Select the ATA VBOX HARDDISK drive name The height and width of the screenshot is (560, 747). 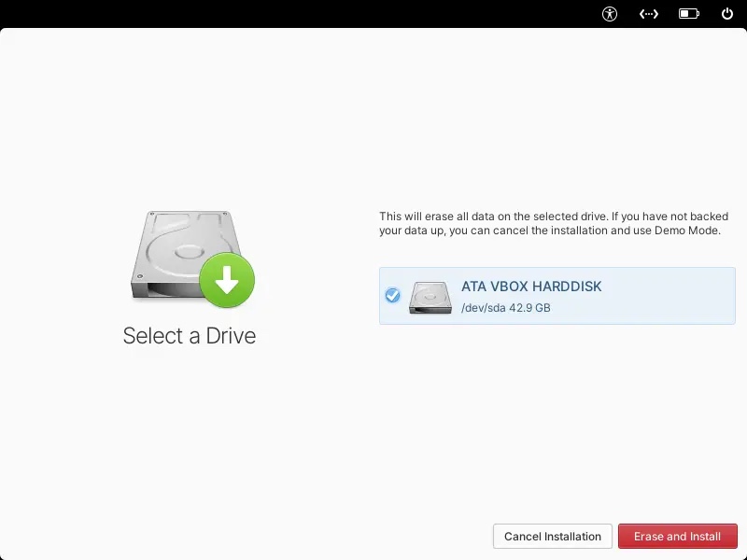click(x=531, y=287)
